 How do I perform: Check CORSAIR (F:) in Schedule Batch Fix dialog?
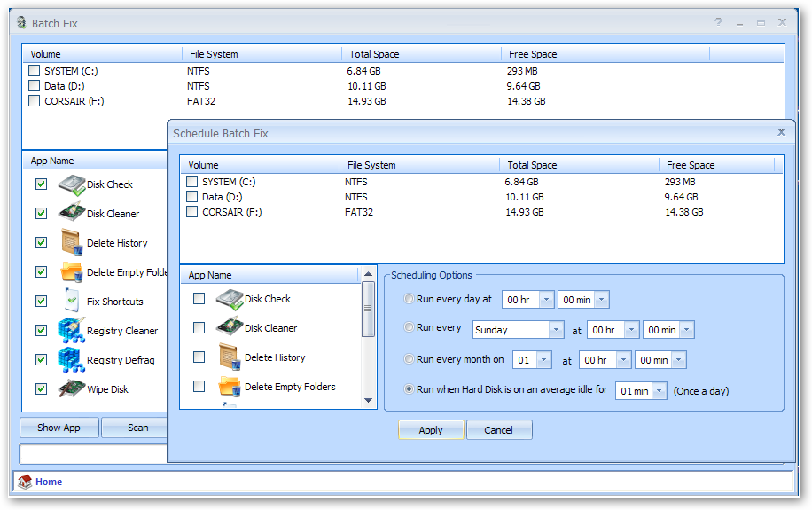[191, 211]
